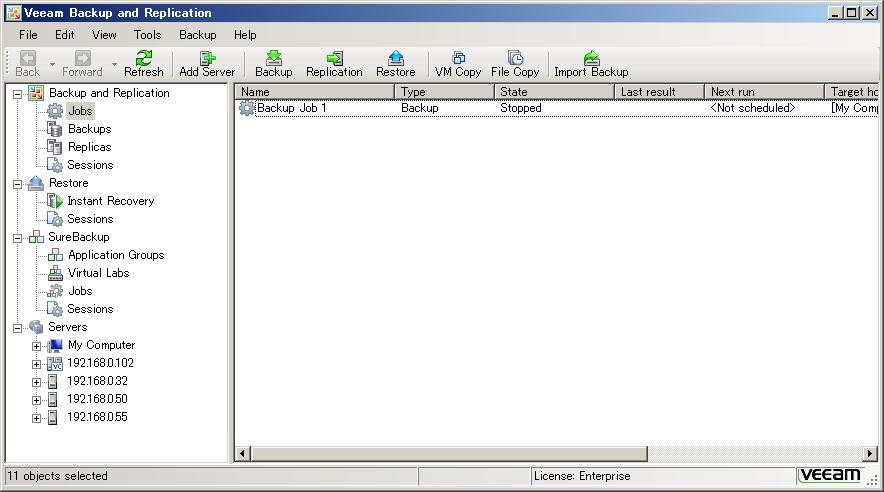Click the Refresh toolbar icon

tap(144, 57)
